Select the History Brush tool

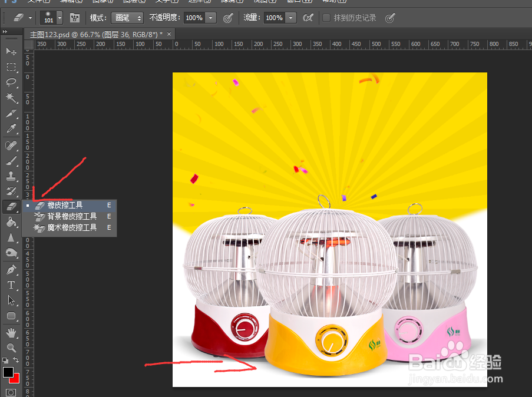(11, 191)
